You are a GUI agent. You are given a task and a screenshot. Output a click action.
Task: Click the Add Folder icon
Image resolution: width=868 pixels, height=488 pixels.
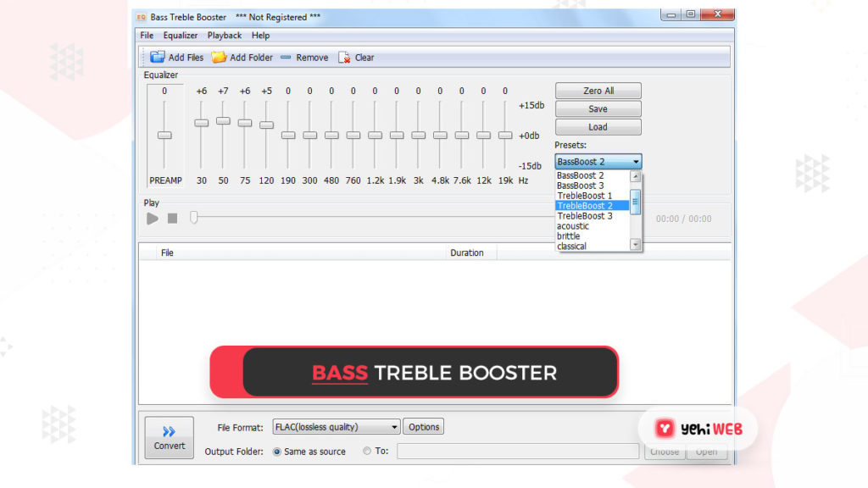pos(220,58)
